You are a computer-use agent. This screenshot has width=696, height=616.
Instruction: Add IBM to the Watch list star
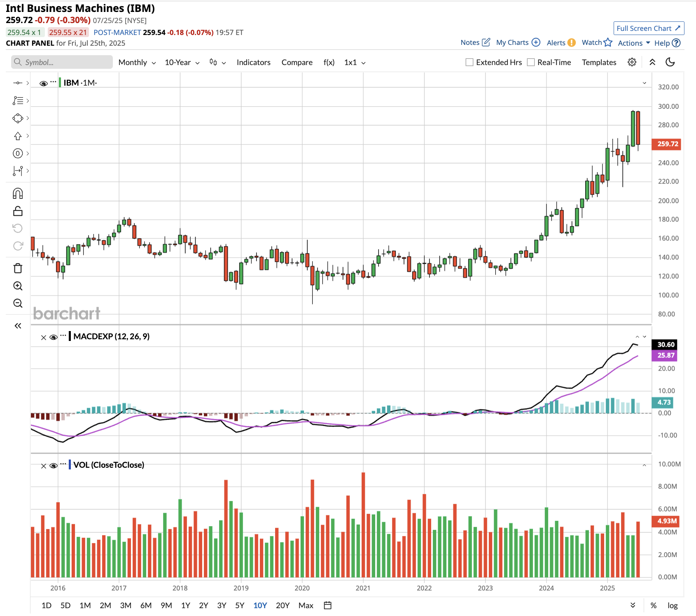click(x=608, y=42)
